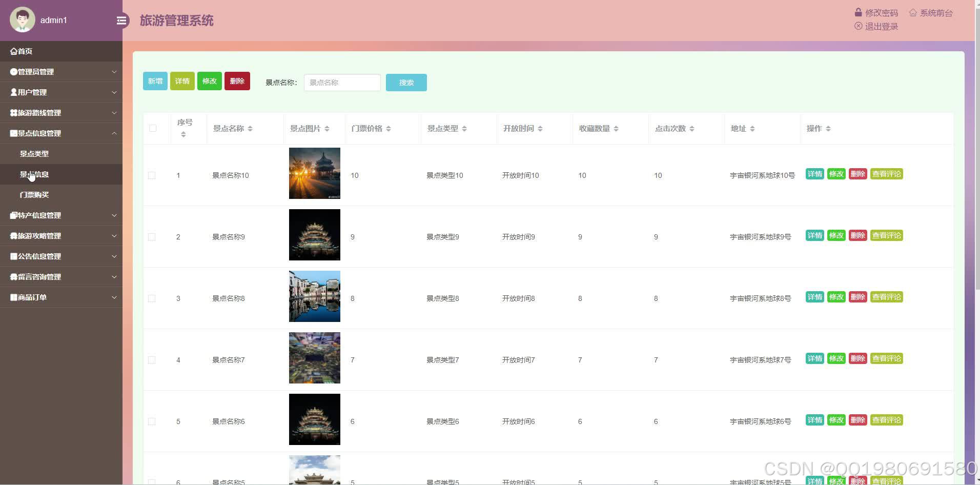Click the icon beside 公告信息管理
980x485 pixels.
click(14, 256)
